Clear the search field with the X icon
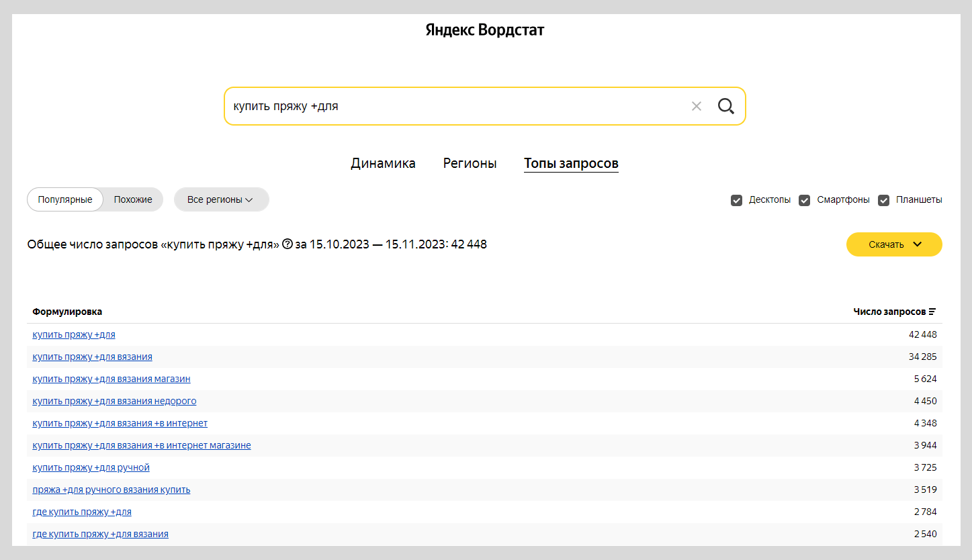 click(697, 106)
